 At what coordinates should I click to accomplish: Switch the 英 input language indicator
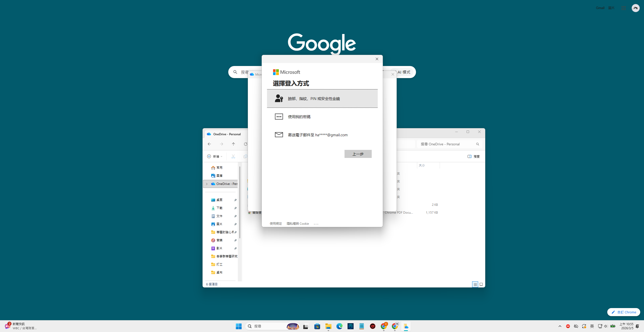(x=592, y=326)
